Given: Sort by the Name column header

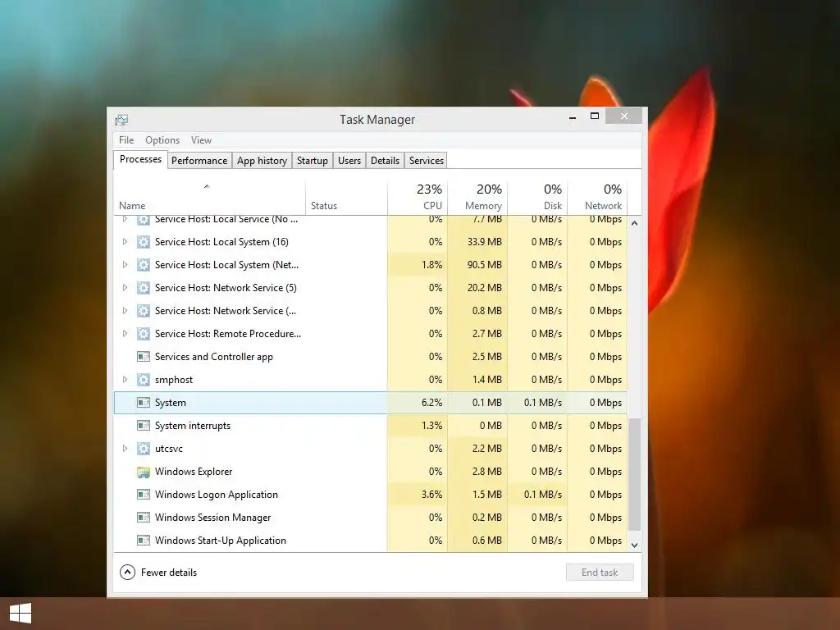Looking at the screenshot, I should pos(209,199).
